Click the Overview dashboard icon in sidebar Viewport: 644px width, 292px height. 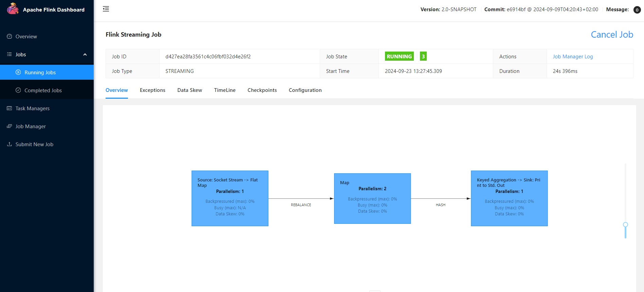pos(10,36)
